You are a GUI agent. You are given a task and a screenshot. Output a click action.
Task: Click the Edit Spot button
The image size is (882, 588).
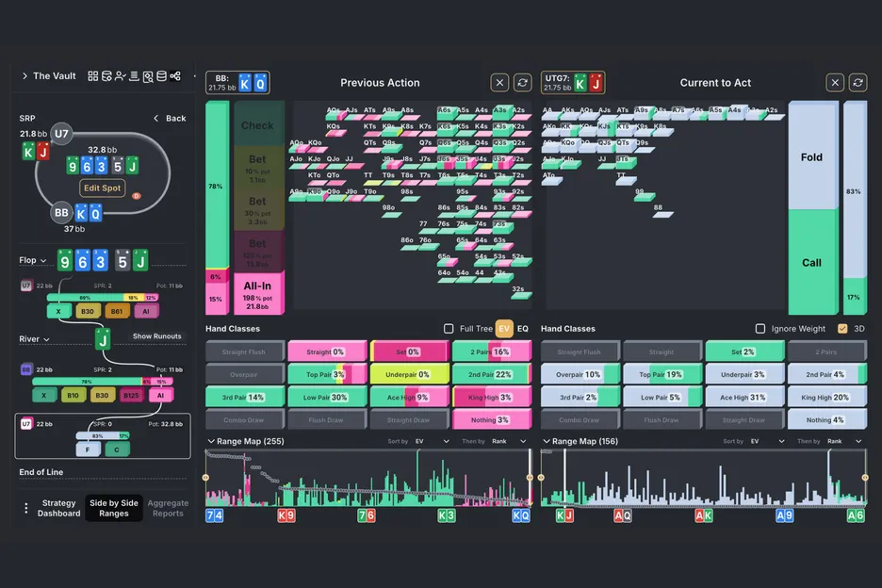103,188
